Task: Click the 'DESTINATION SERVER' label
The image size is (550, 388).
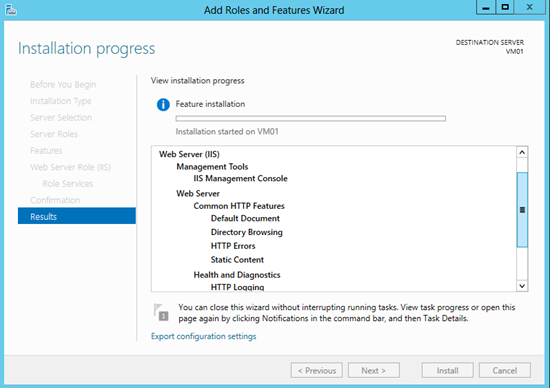Action: [x=490, y=42]
